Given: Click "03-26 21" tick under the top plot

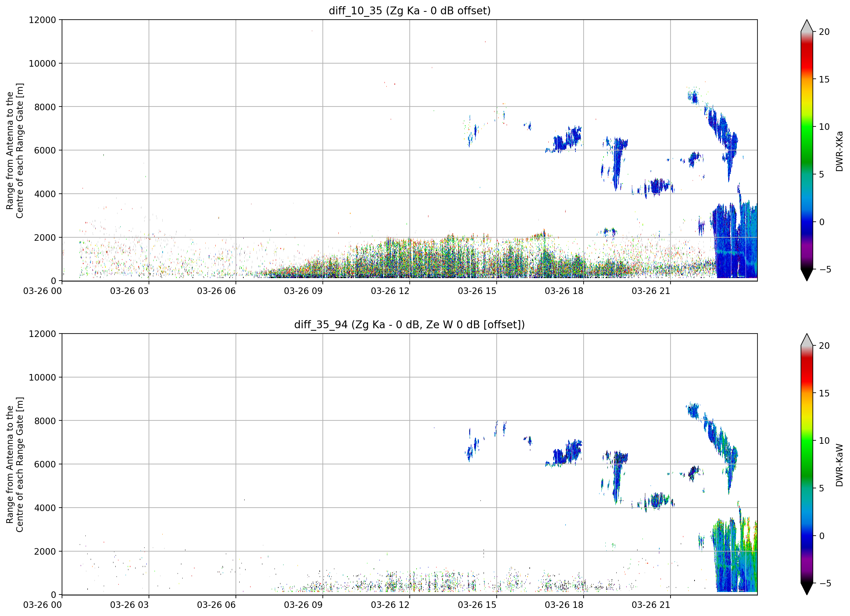Looking at the screenshot, I should point(651,291).
